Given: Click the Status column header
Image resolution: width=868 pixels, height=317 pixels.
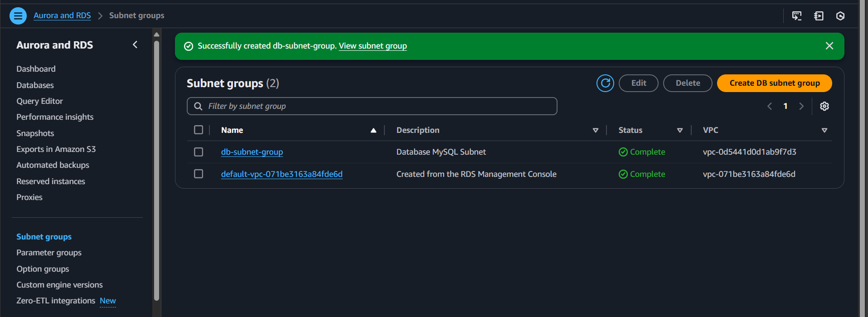Looking at the screenshot, I should pos(630,130).
